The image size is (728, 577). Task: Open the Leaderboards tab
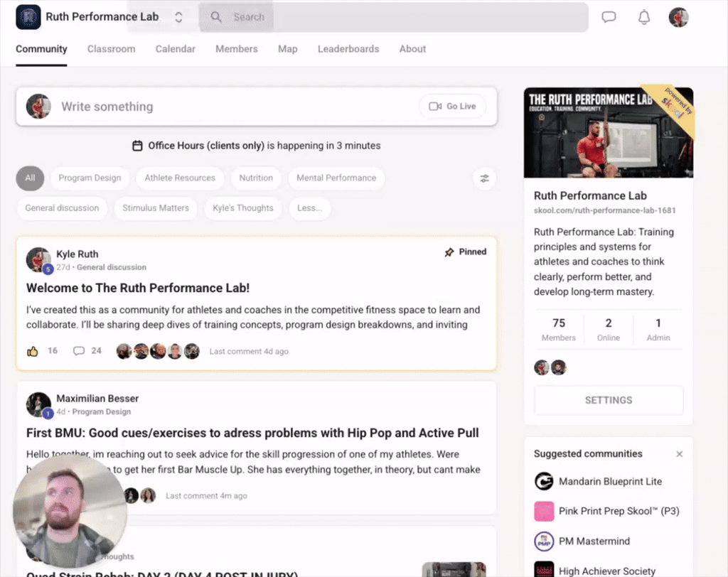[x=348, y=49]
